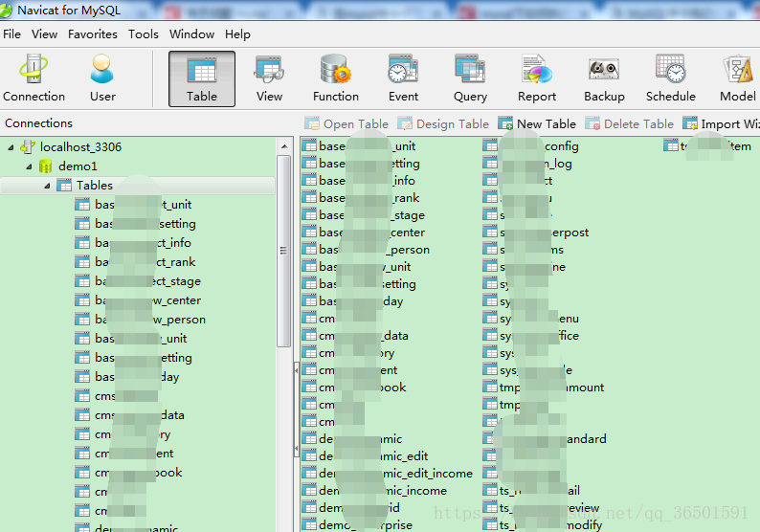
Task: Open the Tools menu
Action: [x=144, y=33]
